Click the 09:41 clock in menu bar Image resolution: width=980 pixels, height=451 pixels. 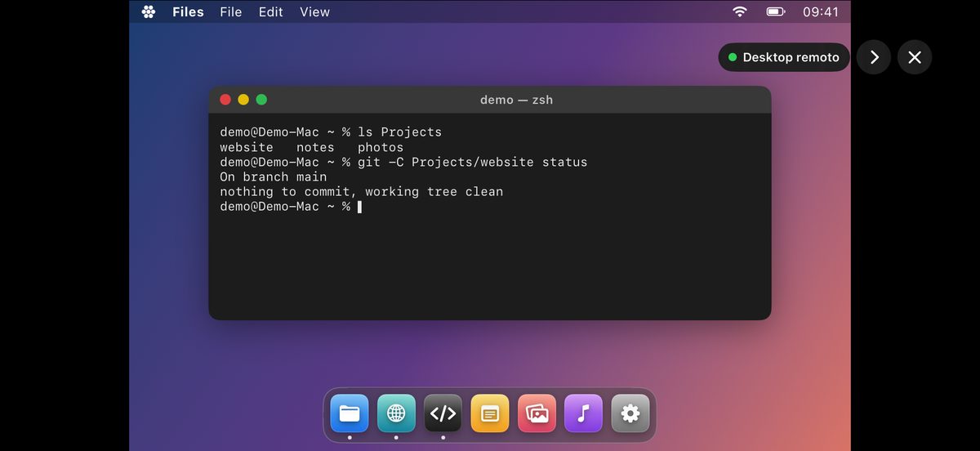tap(821, 11)
